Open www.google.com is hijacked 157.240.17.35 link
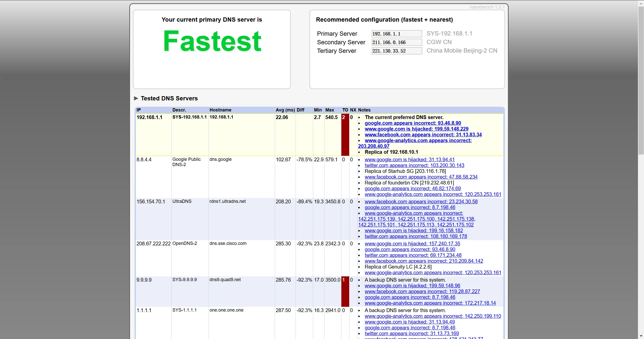The width and height of the screenshot is (644, 339). click(412, 244)
